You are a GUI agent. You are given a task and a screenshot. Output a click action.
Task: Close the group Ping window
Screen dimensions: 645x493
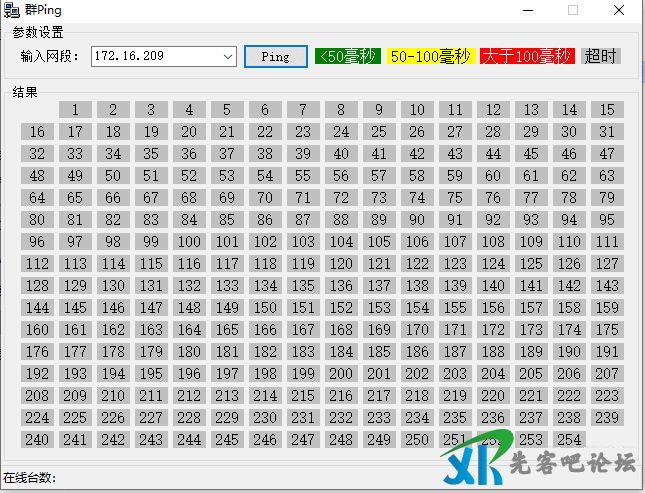(x=619, y=10)
